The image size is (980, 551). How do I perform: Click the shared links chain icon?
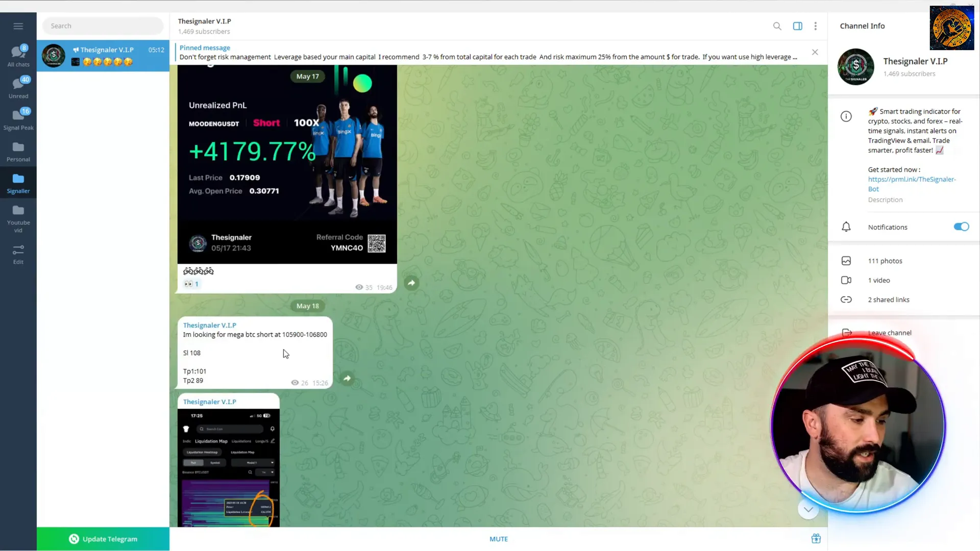click(x=846, y=299)
